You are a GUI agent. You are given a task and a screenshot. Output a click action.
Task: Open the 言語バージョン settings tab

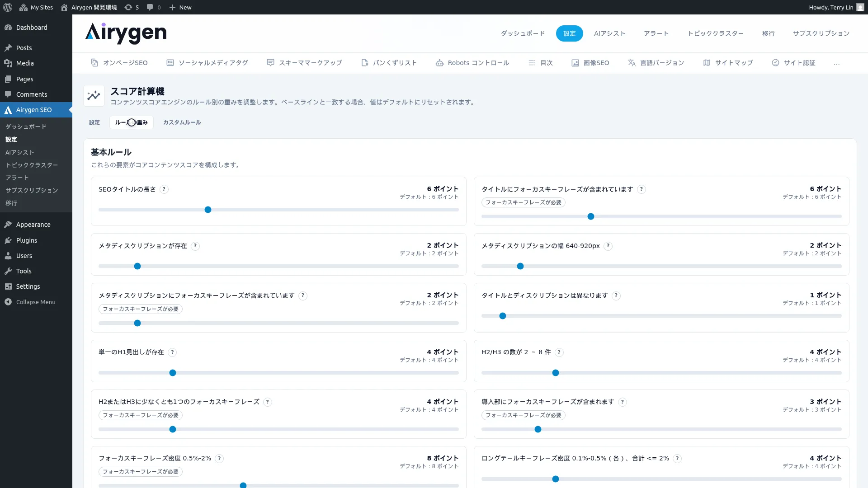656,63
